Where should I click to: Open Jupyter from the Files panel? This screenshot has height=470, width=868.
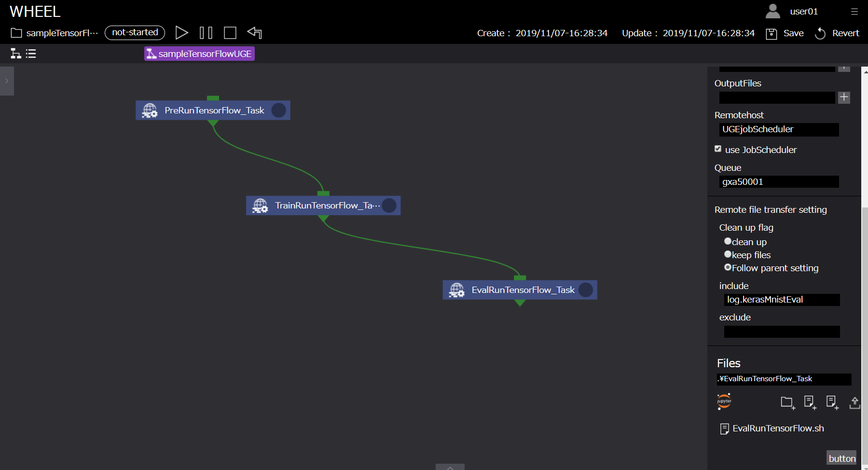coord(724,401)
